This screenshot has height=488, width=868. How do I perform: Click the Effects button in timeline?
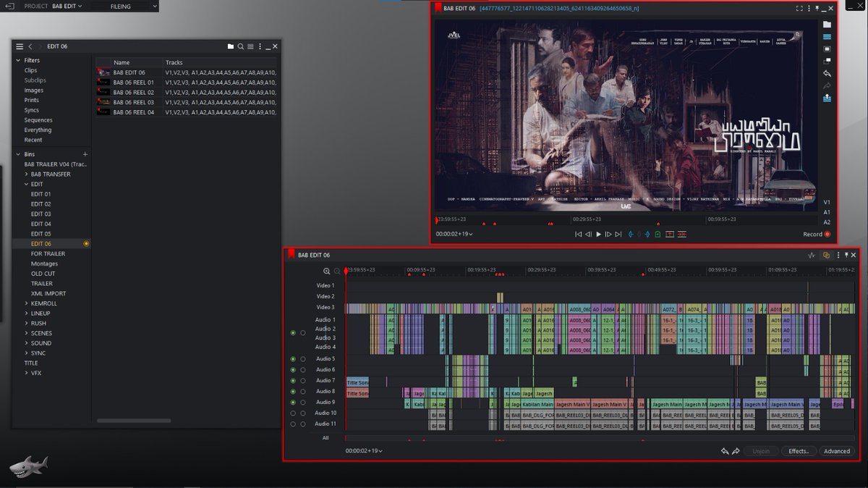(x=799, y=451)
